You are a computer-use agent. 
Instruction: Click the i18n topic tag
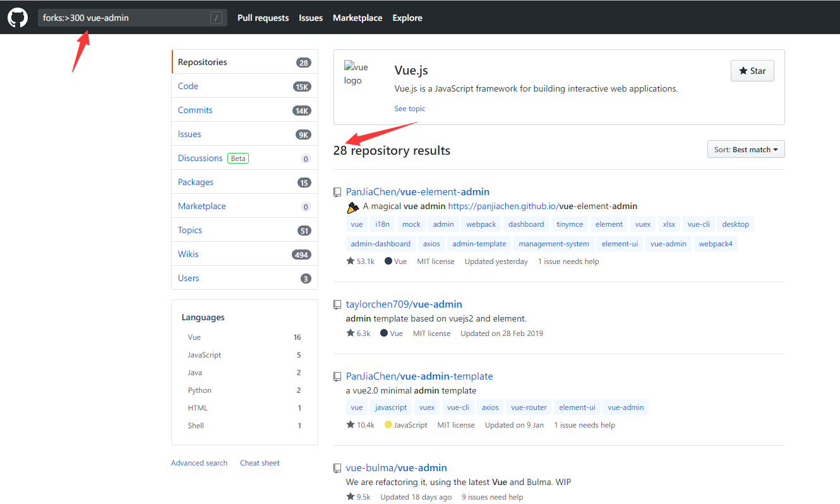coord(383,224)
